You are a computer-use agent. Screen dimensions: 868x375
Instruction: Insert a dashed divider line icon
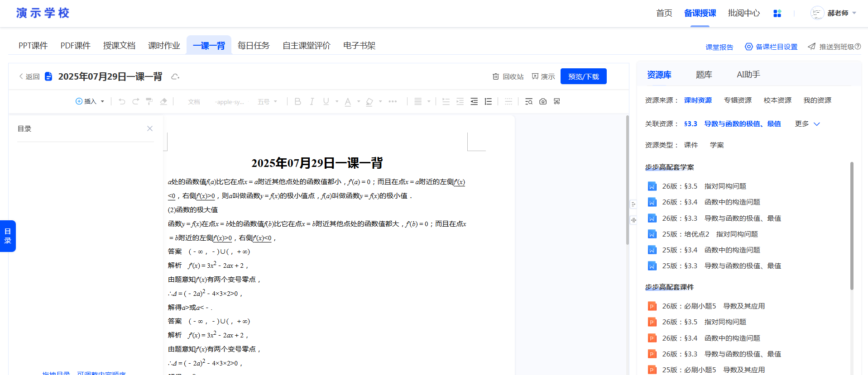[508, 101]
